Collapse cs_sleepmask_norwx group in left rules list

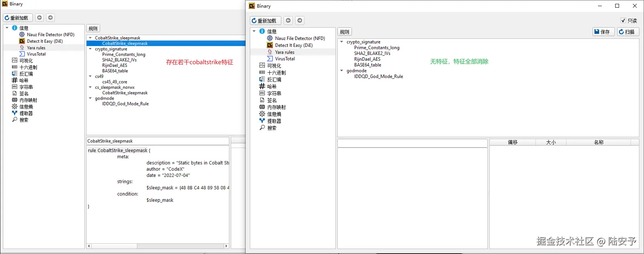[90, 87]
